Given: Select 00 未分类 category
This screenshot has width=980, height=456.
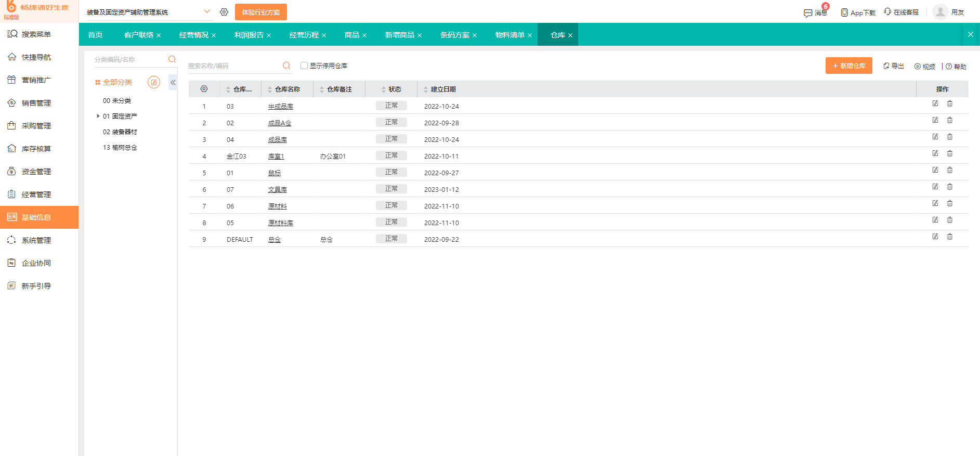Looking at the screenshot, I should [117, 100].
